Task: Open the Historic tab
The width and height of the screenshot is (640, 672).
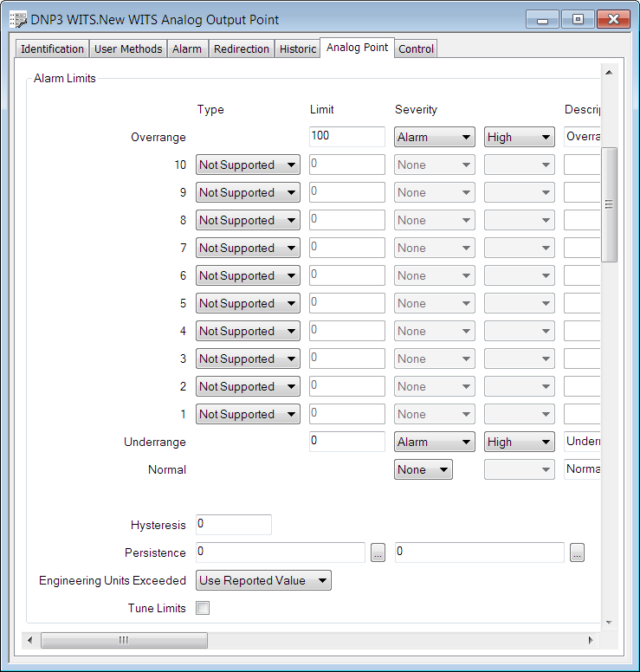Action: click(298, 49)
